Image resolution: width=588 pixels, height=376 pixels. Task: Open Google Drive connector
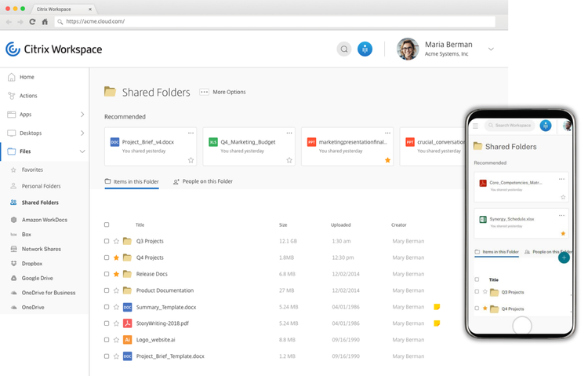(37, 279)
